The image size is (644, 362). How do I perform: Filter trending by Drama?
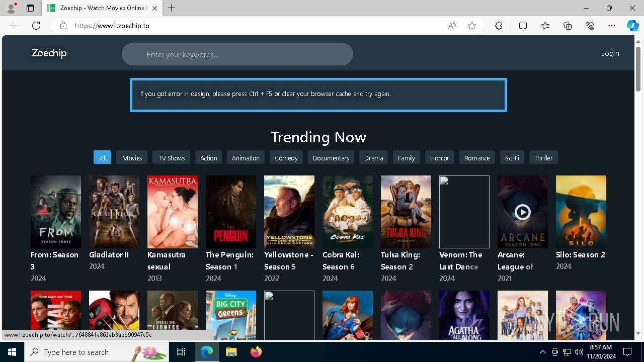pos(374,157)
